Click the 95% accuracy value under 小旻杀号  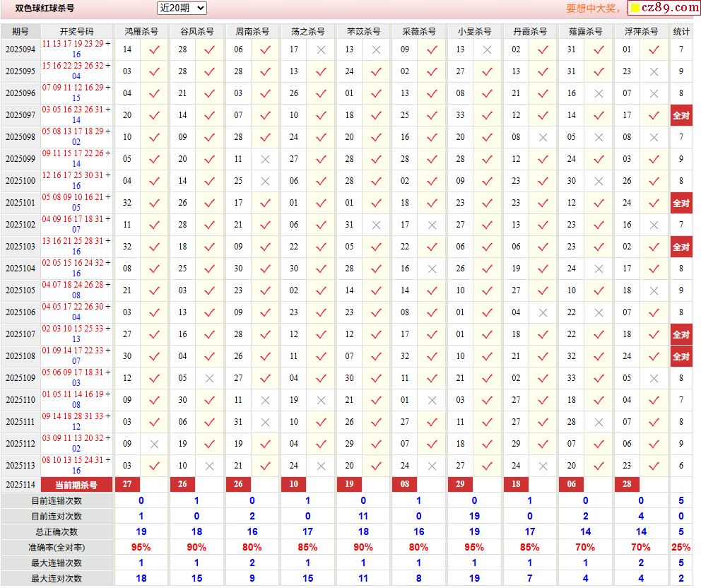[x=474, y=547]
